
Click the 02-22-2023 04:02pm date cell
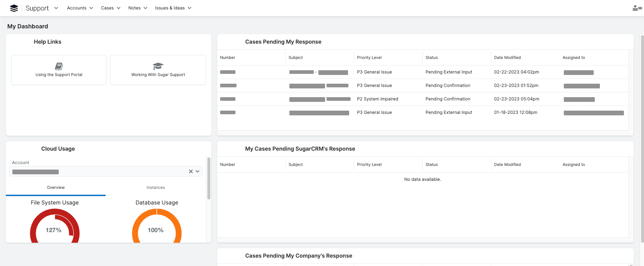tap(516, 72)
